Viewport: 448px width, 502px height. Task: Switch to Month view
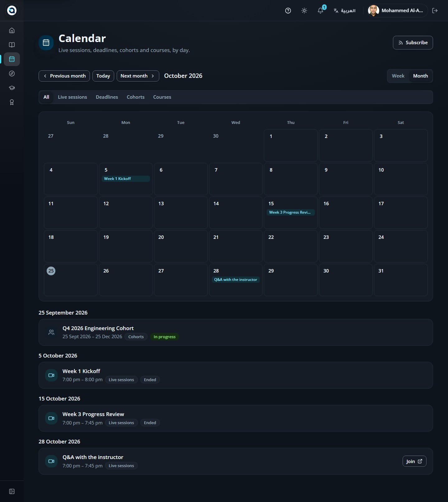[420, 76]
